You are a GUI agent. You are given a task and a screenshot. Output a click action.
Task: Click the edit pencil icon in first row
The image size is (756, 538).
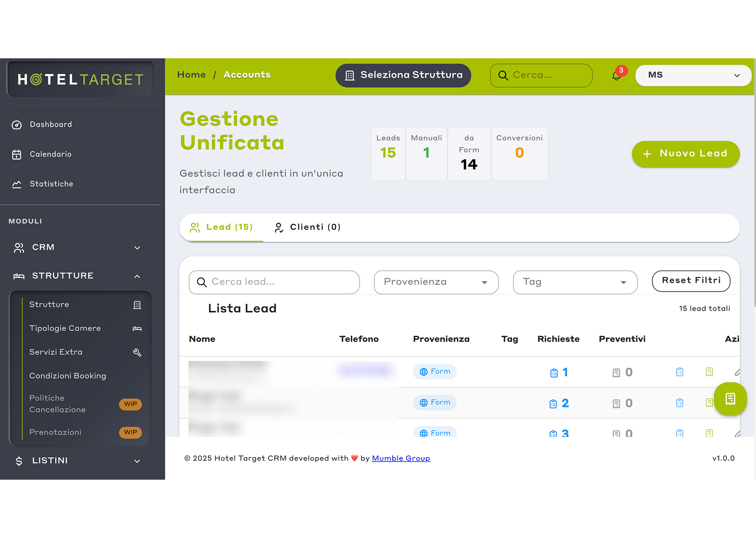[738, 373]
